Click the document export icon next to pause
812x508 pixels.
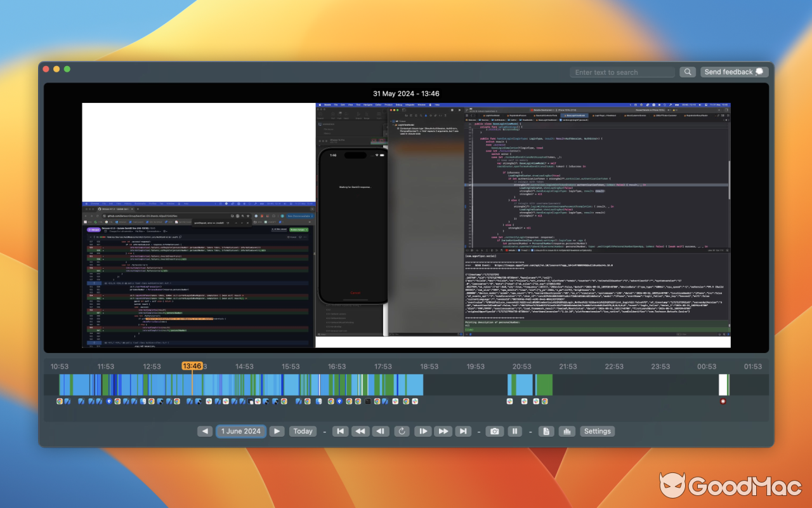coord(546,431)
